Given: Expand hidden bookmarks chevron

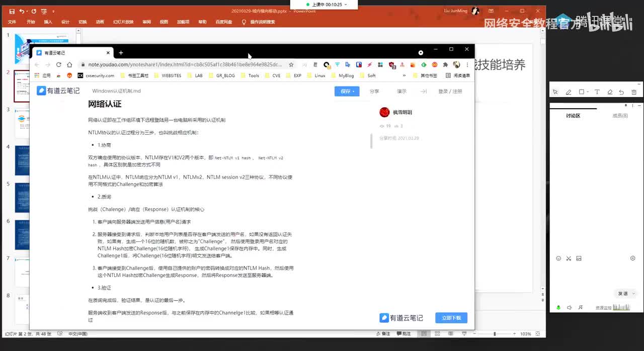Looking at the screenshot, I should pyautogui.click(x=404, y=75).
